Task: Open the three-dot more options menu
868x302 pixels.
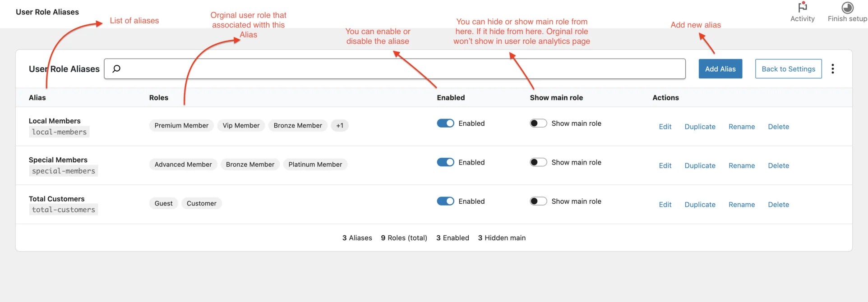Action: [x=833, y=69]
